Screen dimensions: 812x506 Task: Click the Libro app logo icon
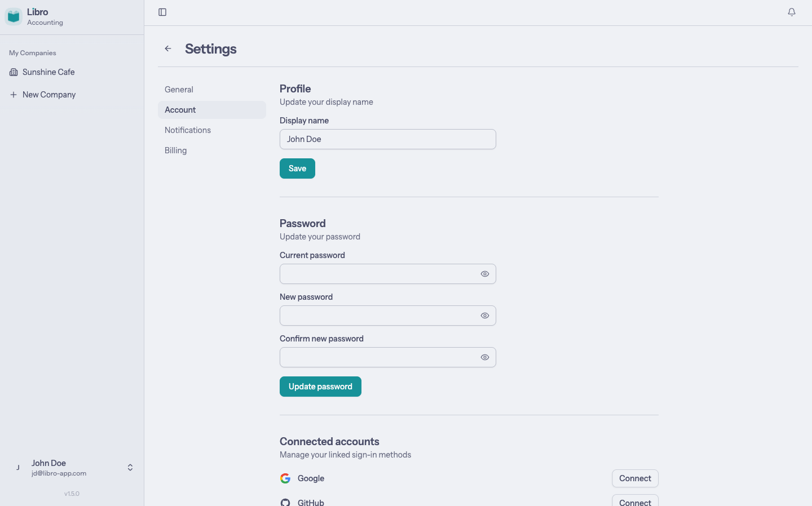click(x=13, y=16)
